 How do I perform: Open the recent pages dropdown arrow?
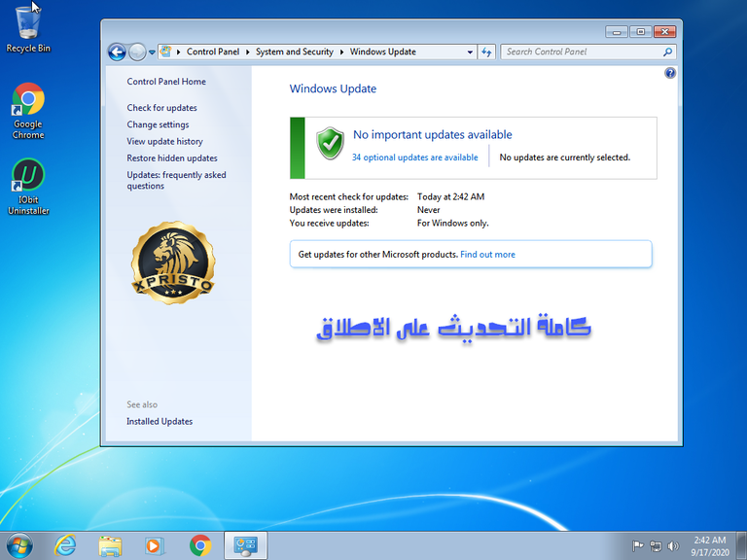(x=152, y=52)
